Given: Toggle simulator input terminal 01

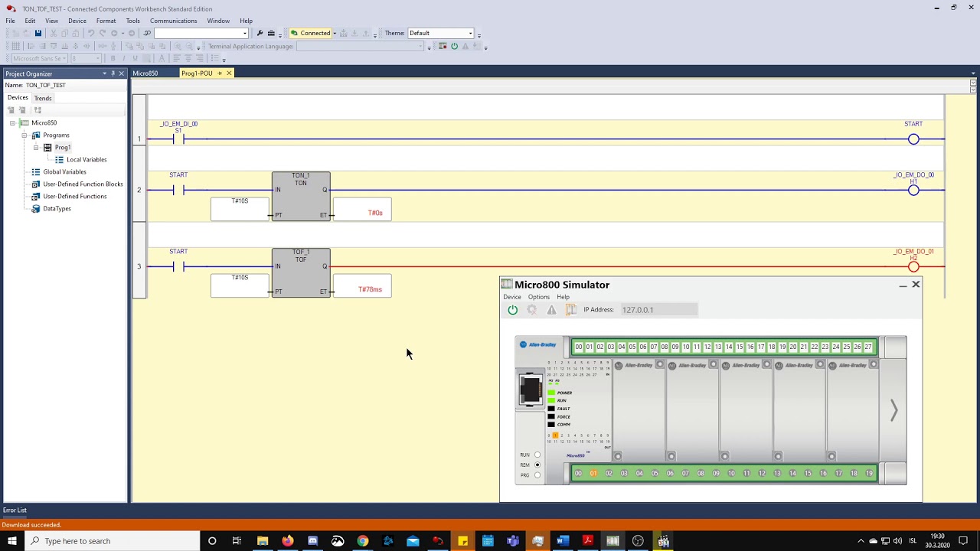Looking at the screenshot, I should (590, 347).
